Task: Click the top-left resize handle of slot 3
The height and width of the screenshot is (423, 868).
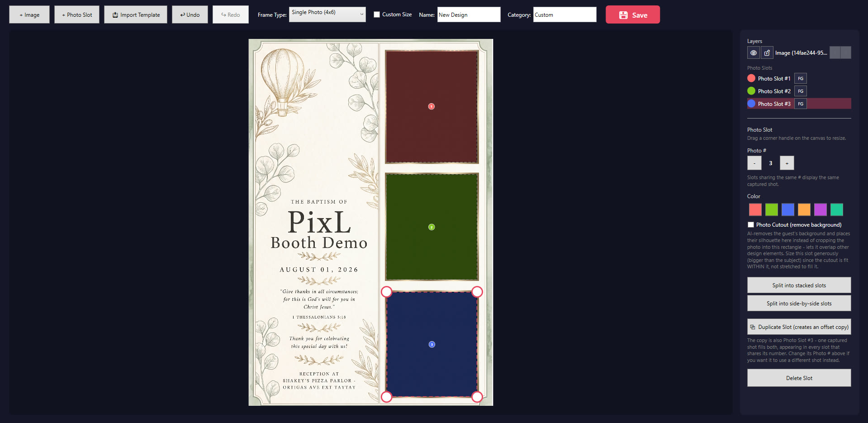Action: pos(386,292)
